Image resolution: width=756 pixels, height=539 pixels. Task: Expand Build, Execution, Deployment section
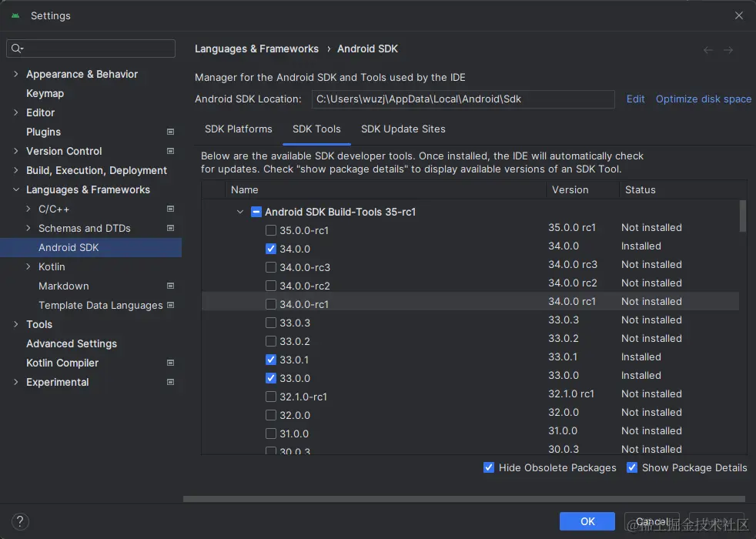tap(16, 170)
